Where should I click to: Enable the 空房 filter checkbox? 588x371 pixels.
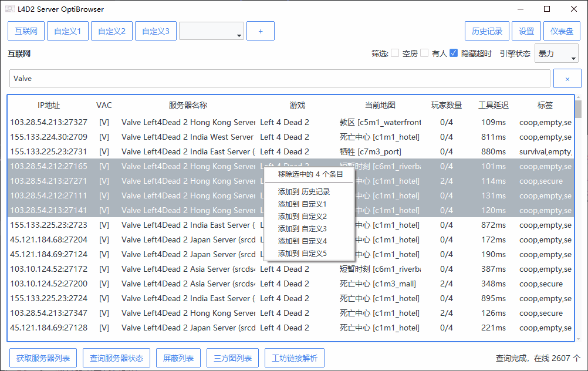click(396, 53)
